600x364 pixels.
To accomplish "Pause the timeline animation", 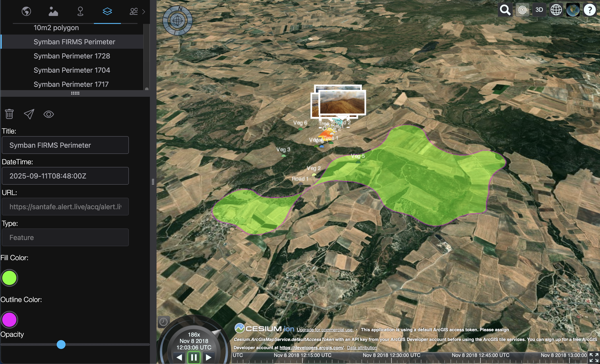I will (194, 357).
